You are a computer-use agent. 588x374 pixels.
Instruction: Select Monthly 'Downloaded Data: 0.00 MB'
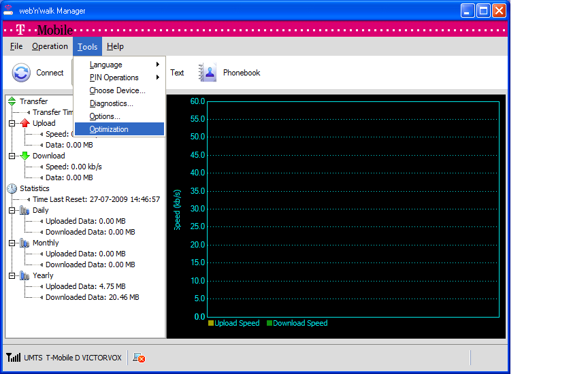click(x=91, y=265)
